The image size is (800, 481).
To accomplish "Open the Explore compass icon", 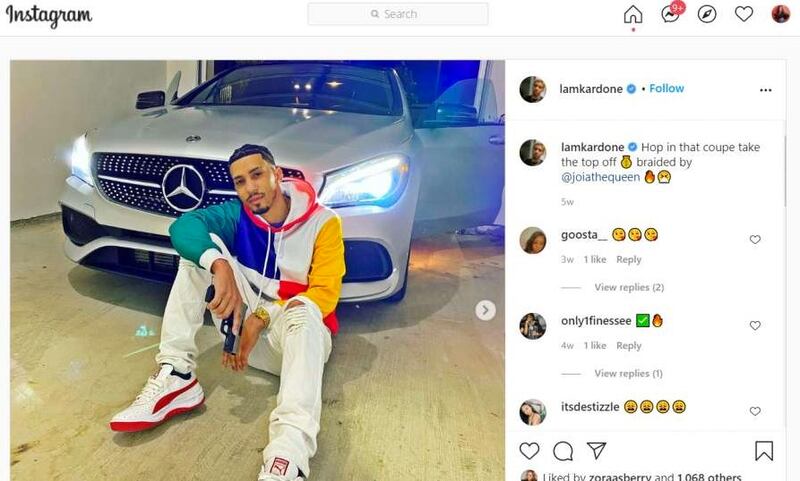I will click(707, 14).
